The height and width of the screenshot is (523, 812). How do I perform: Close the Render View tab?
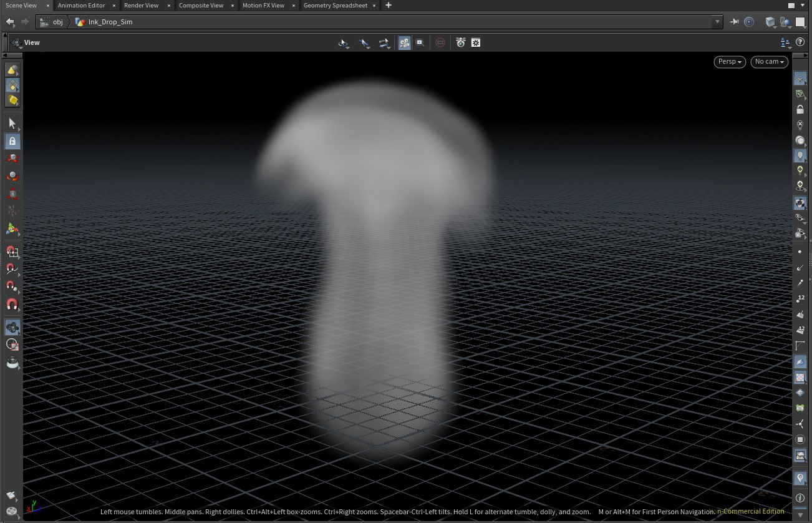pos(168,5)
